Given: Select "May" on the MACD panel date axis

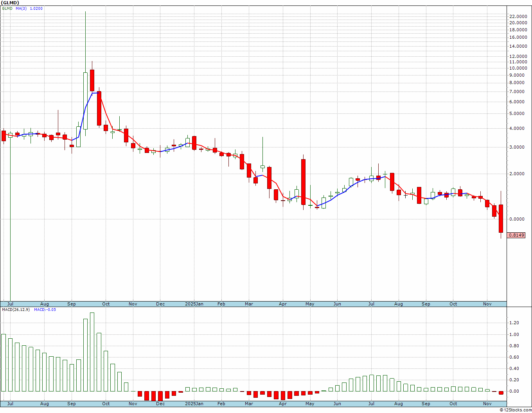Looking at the screenshot, I should tap(310, 404).
